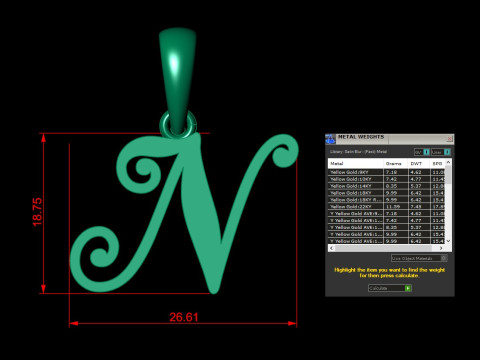
Task: Toggle the SV library button
Action: (422, 152)
